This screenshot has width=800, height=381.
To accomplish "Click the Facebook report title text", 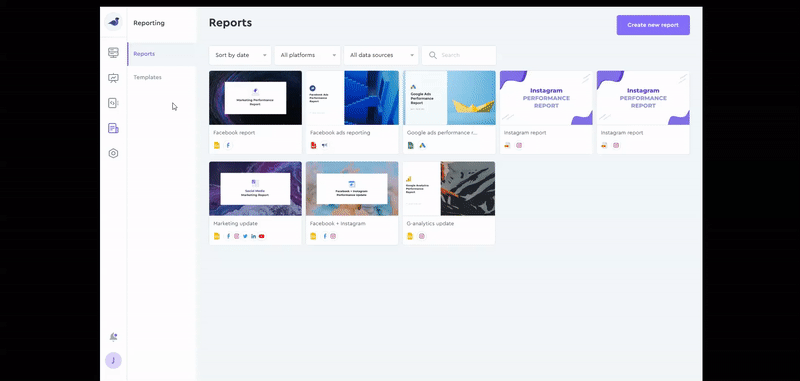I will (x=234, y=133).
